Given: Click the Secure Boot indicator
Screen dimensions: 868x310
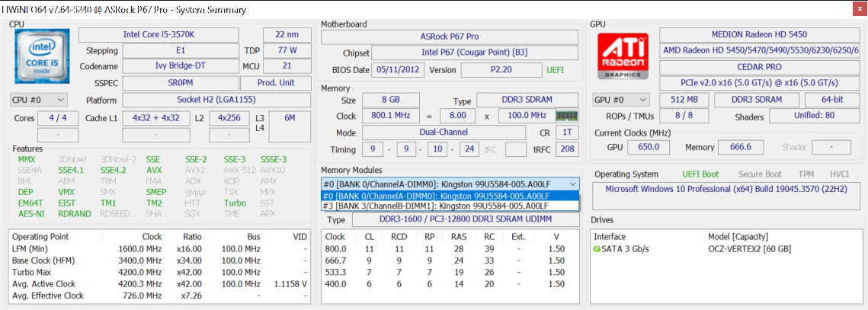Looking at the screenshot, I should pyautogui.click(x=758, y=174).
